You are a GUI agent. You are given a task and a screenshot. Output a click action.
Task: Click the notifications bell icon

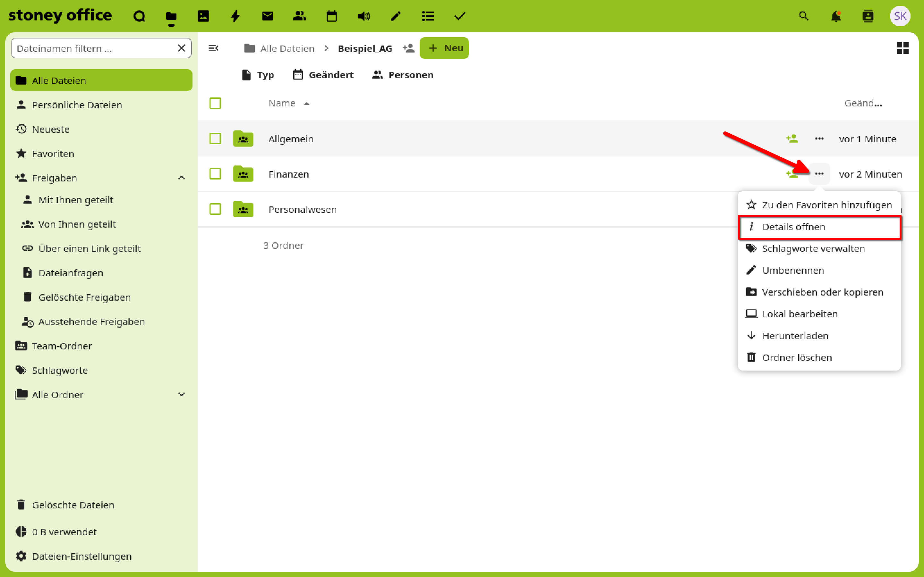click(836, 16)
